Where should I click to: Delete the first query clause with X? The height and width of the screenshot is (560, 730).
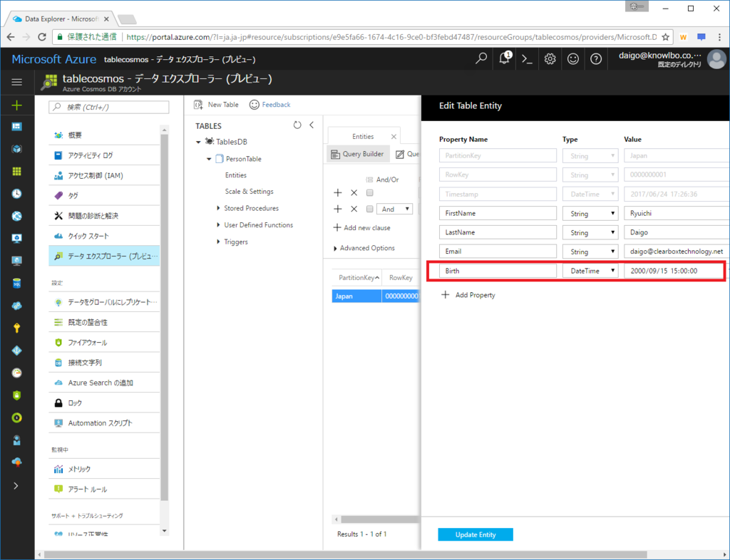tap(354, 192)
